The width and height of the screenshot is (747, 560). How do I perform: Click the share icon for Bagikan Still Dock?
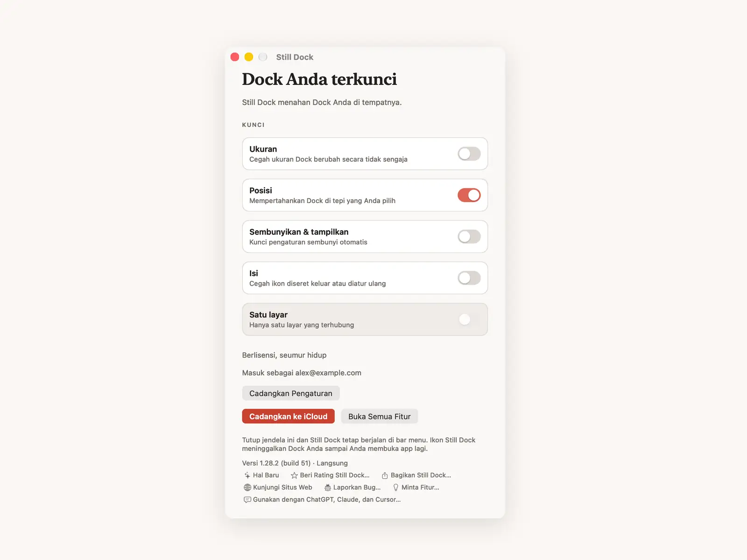point(385,475)
